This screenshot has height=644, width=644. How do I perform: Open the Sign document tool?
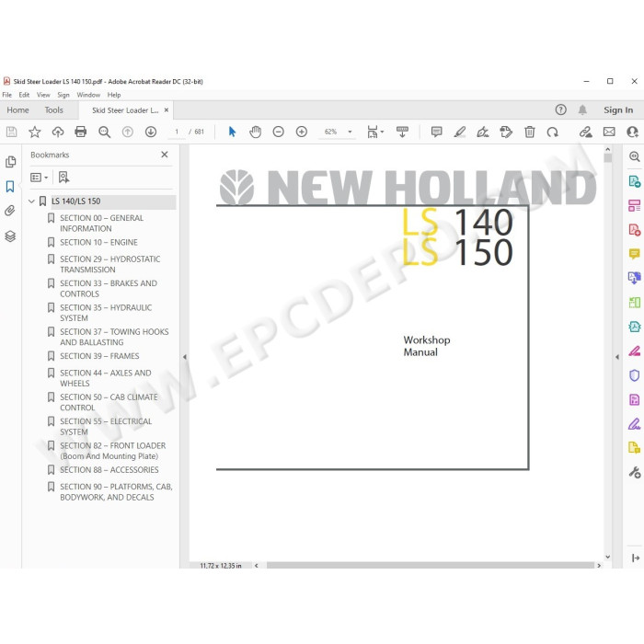click(x=483, y=132)
